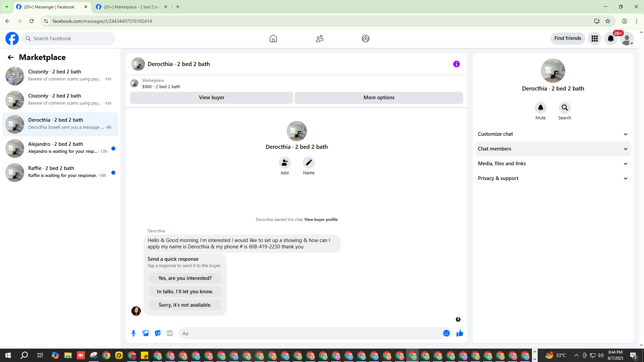Viewport: 644px width, 362px height.
Task: Open volume control in system tray
Action: click(x=601, y=355)
